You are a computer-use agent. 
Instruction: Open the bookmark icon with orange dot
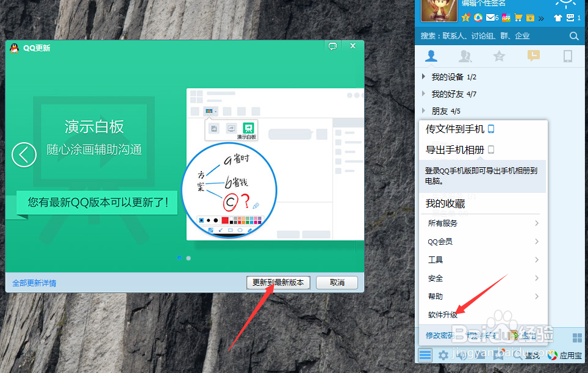[x=499, y=355]
